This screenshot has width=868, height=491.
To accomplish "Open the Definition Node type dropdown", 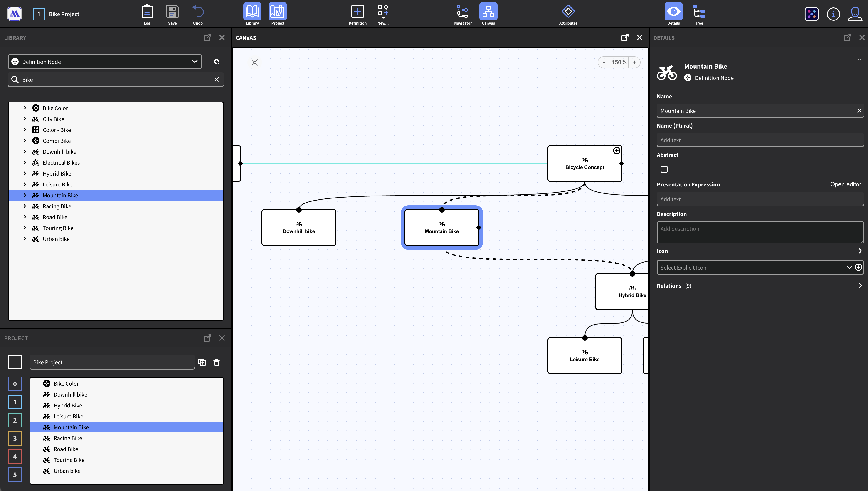I will coord(105,62).
